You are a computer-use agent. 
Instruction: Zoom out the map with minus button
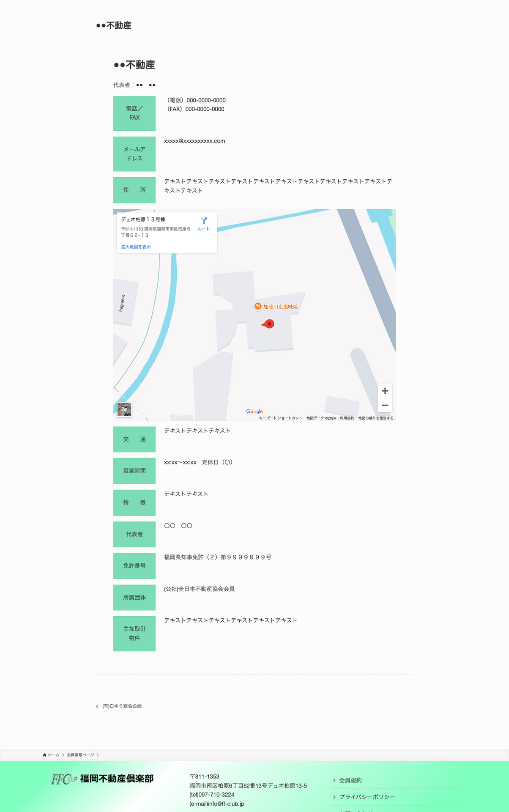[385, 405]
